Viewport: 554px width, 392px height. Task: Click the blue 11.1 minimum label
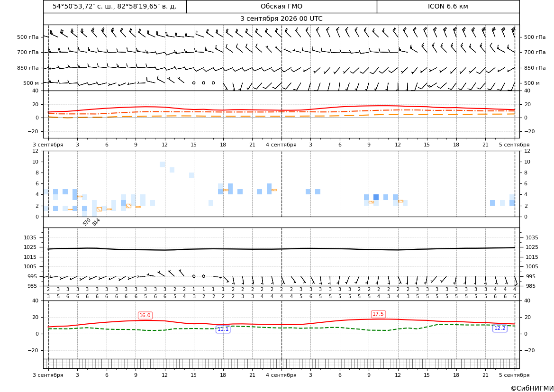coord(223,329)
